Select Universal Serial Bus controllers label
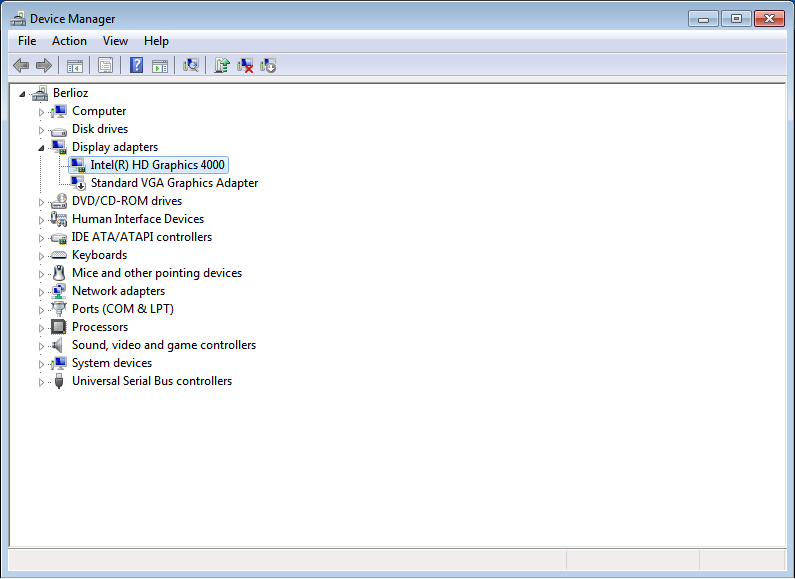This screenshot has width=795, height=579. coord(152,381)
